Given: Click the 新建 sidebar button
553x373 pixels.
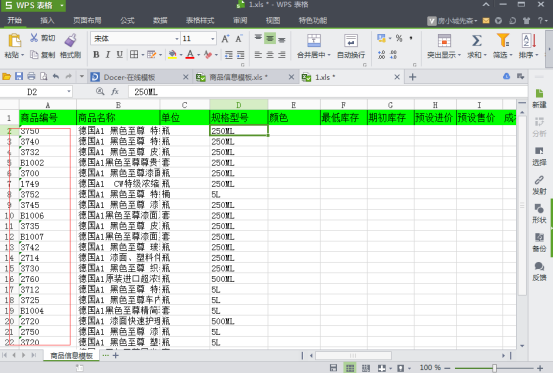Looking at the screenshot, I should click(x=539, y=99).
